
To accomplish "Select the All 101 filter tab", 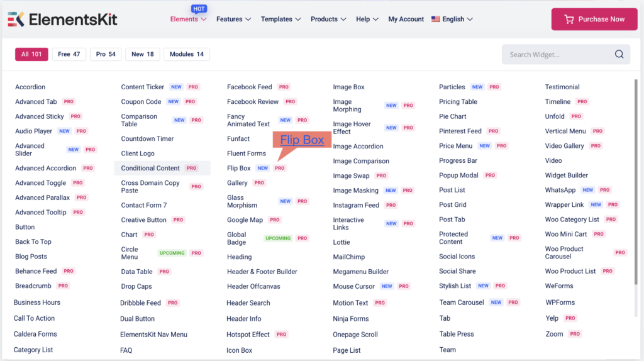I will (x=31, y=54).
